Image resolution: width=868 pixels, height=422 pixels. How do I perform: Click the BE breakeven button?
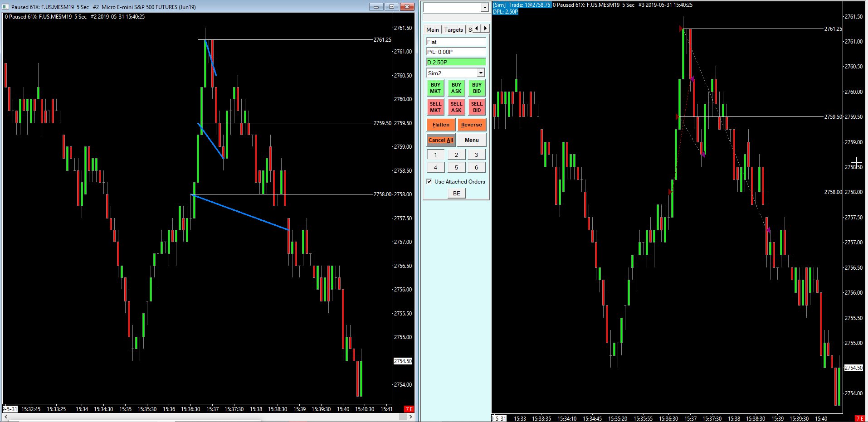pyautogui.click(x=457, y=194)
